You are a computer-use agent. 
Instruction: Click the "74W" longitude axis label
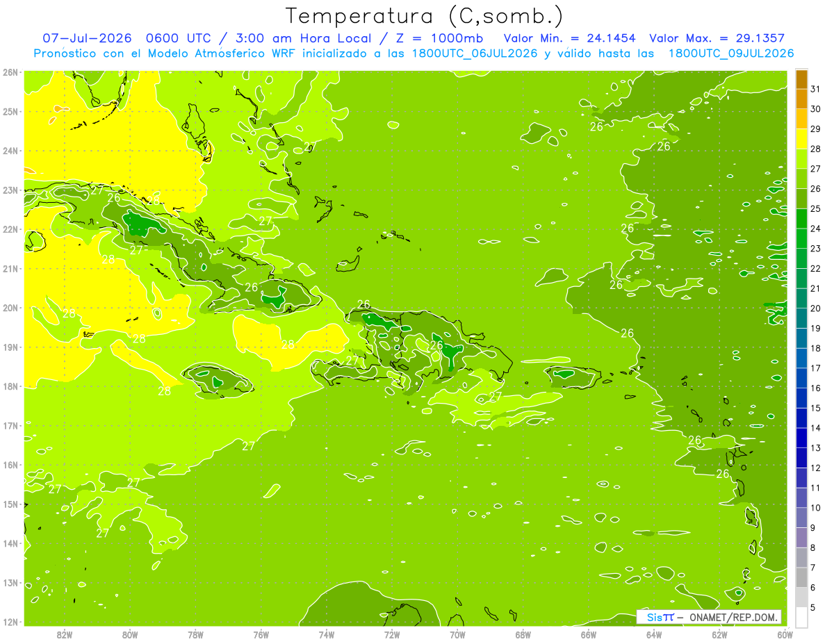(x=327, y=634)
